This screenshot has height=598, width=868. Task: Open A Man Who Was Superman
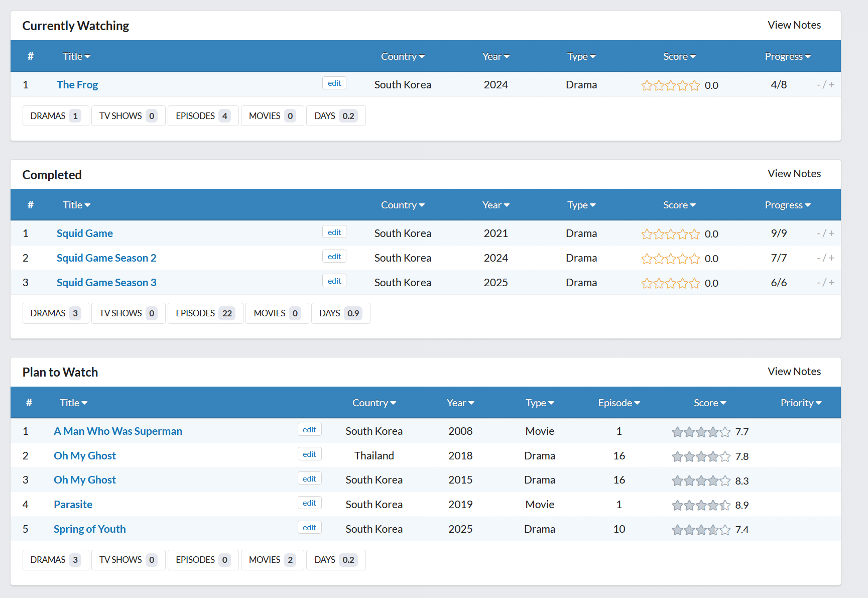118,431
